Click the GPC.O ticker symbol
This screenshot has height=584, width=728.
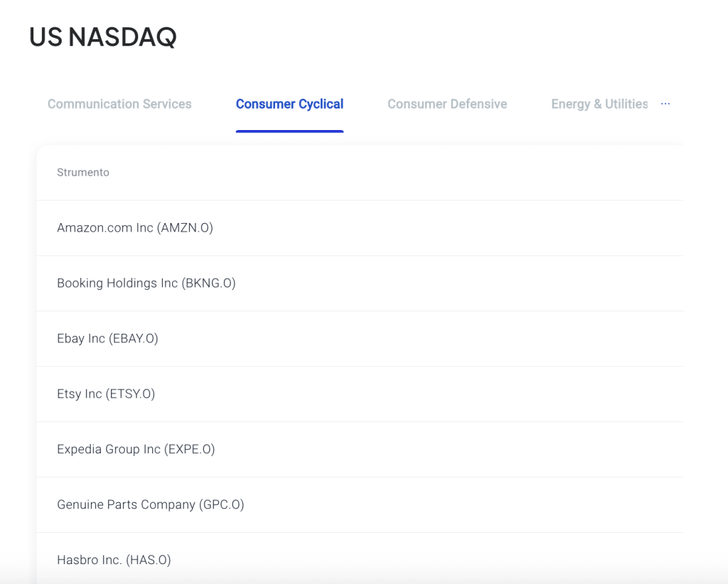tap(221, 505)
